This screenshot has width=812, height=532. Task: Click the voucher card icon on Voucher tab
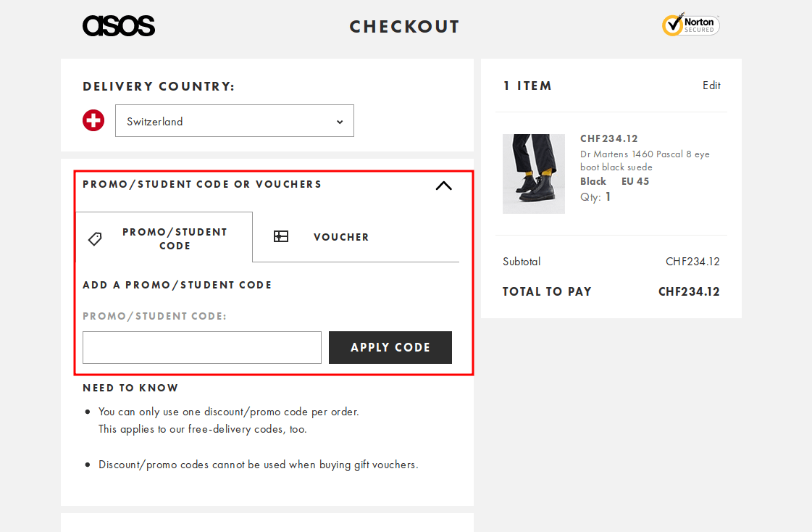click(281, 236)
